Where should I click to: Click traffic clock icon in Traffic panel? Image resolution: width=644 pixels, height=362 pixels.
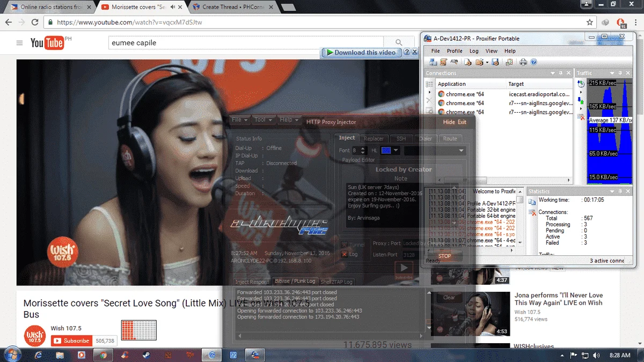pyautogui.click(x=581, y=84)
